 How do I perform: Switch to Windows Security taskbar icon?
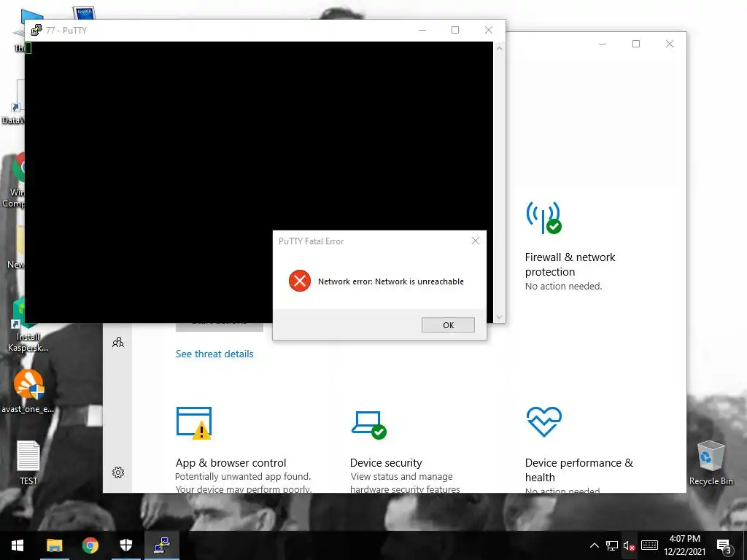click(125, 545)
